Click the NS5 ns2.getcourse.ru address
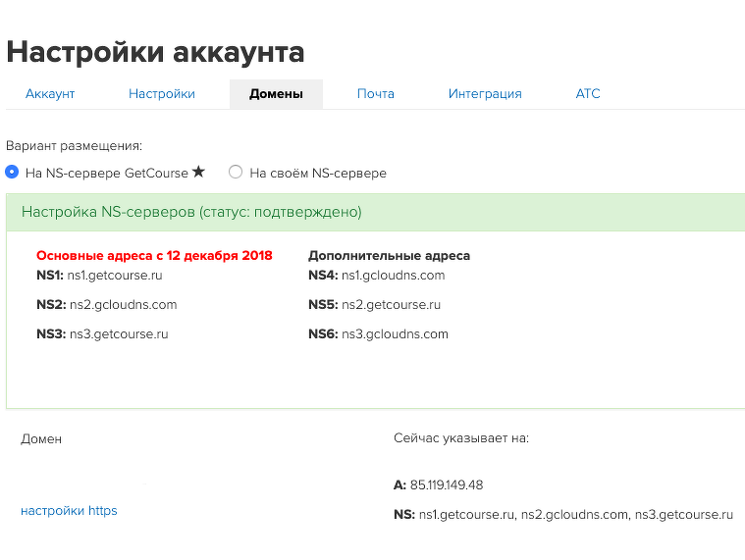745x560 pixels. (x=391, y=305)
